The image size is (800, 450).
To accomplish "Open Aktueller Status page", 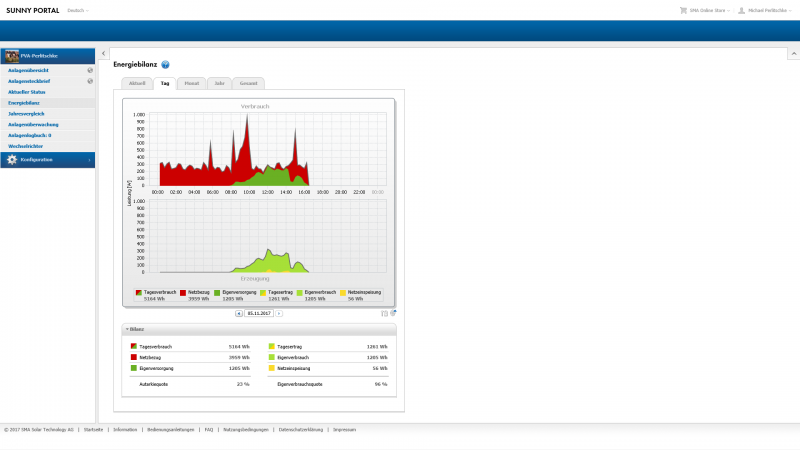I will click(x=27, y=92).
